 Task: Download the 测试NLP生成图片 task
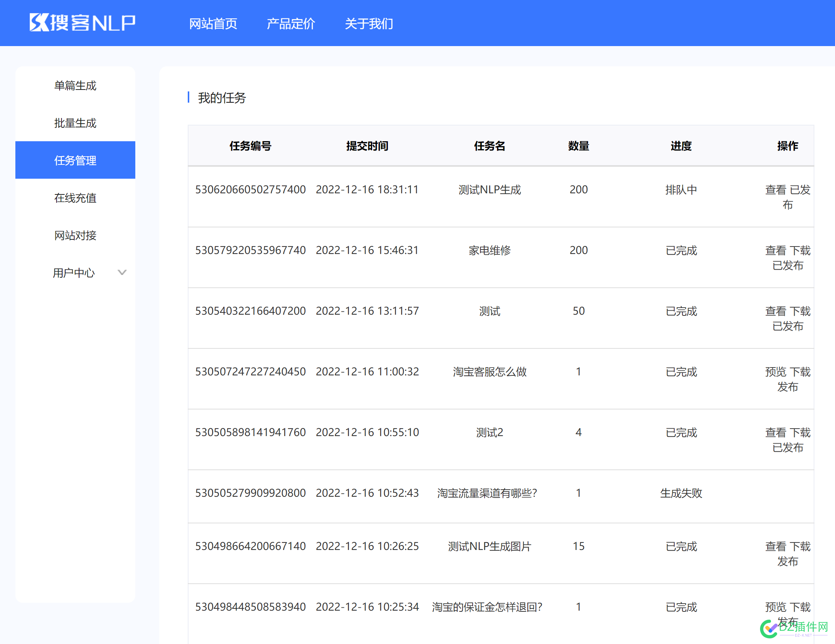coord(800,546)
